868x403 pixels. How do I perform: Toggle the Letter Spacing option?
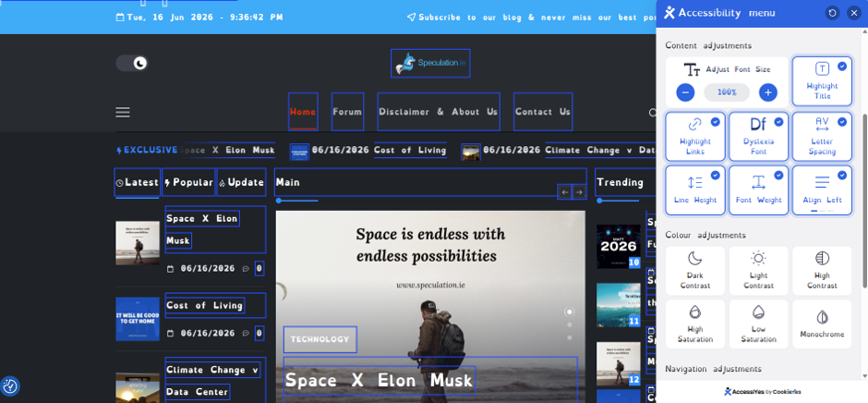click(x=822, y=137)
